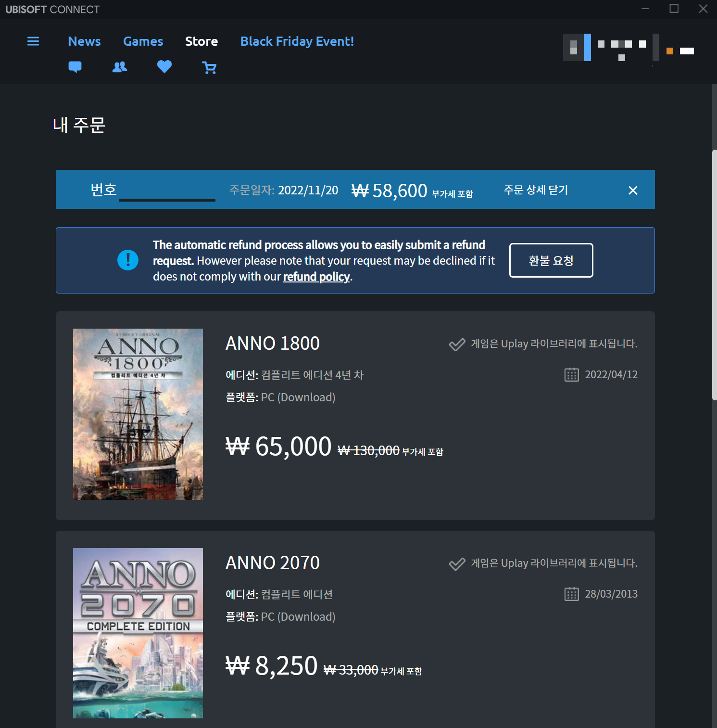Viewport: 717px width, 728px height.
Task: Click ANNO 1800 edition text 컴플리트 에디션 4년 차
Action: [312, 375]
